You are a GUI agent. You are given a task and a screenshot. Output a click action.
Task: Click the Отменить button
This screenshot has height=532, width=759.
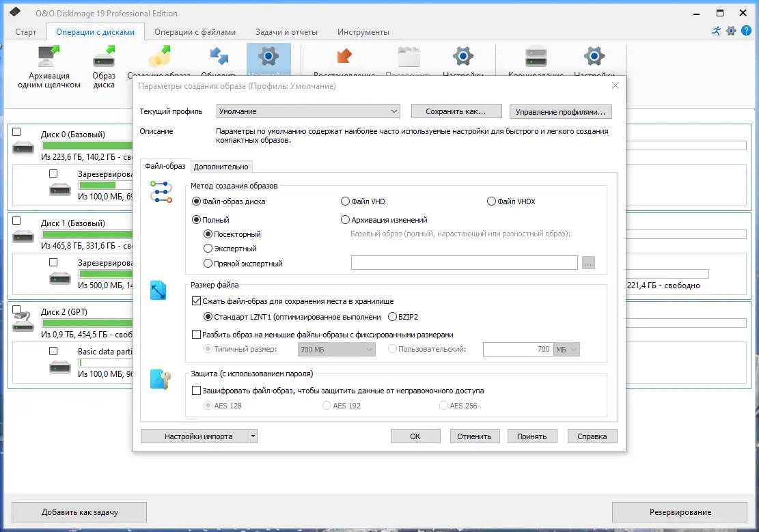coord(474,436)
